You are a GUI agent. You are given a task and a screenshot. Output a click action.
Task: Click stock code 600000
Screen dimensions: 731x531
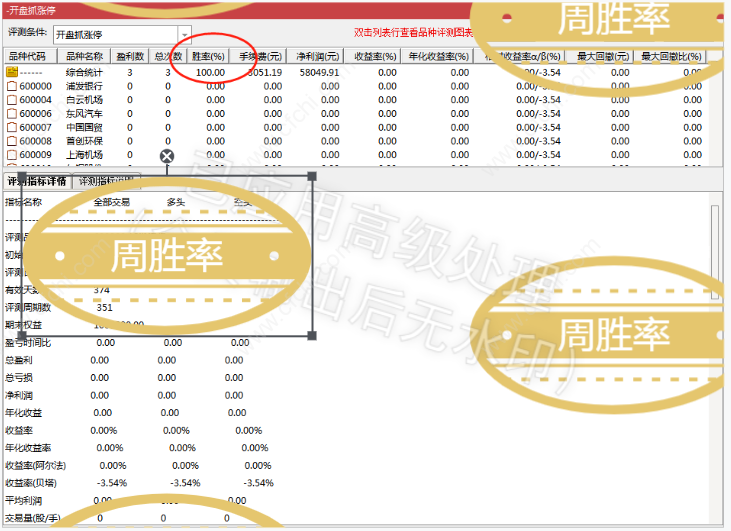[35, 86]
